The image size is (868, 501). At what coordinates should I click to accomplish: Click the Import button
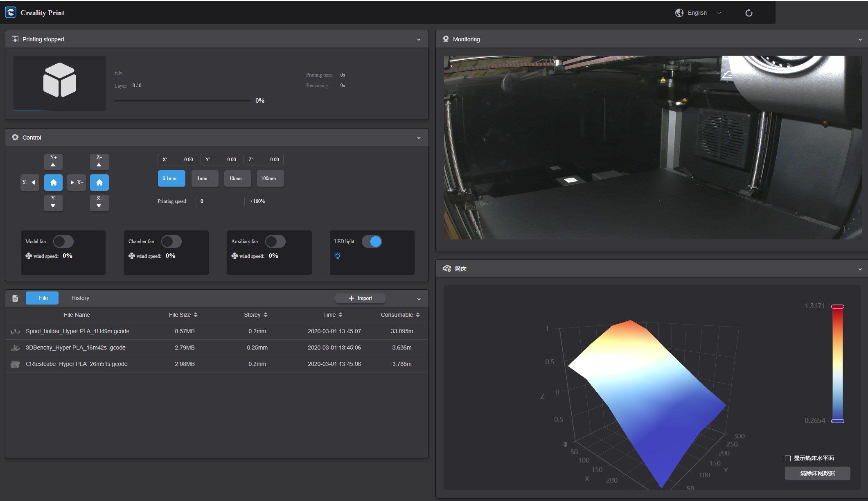tap(360, 298)
